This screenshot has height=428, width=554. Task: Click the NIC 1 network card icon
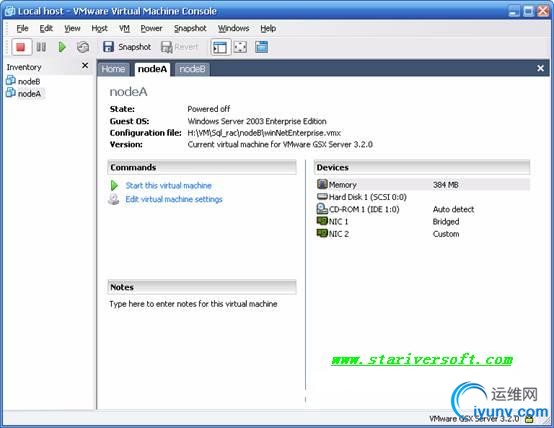click(x=322, y=221)
